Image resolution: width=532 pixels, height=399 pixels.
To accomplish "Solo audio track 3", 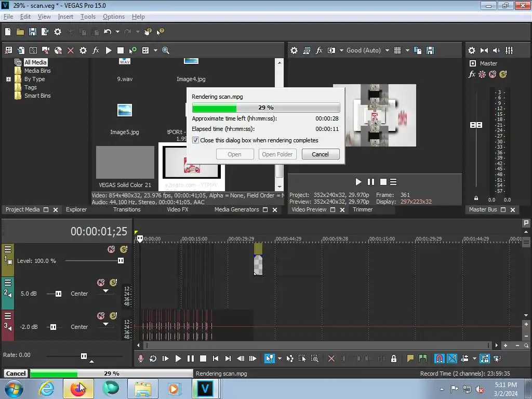I will [x=113, y=316].
